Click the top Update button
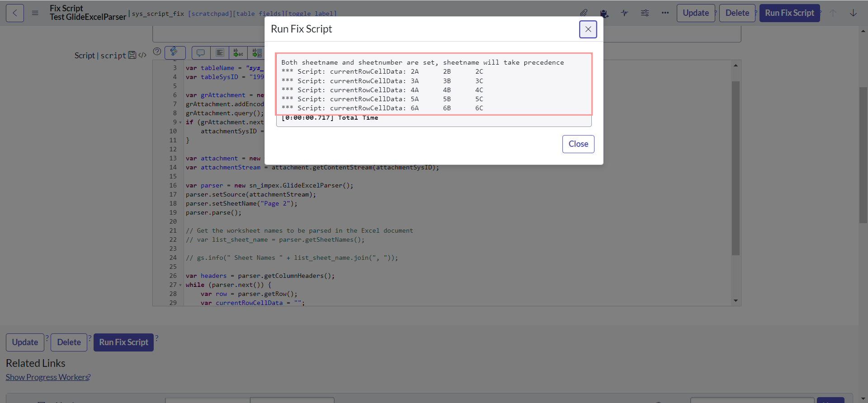This screenshot has width=868, height=403. click(696, 13)
